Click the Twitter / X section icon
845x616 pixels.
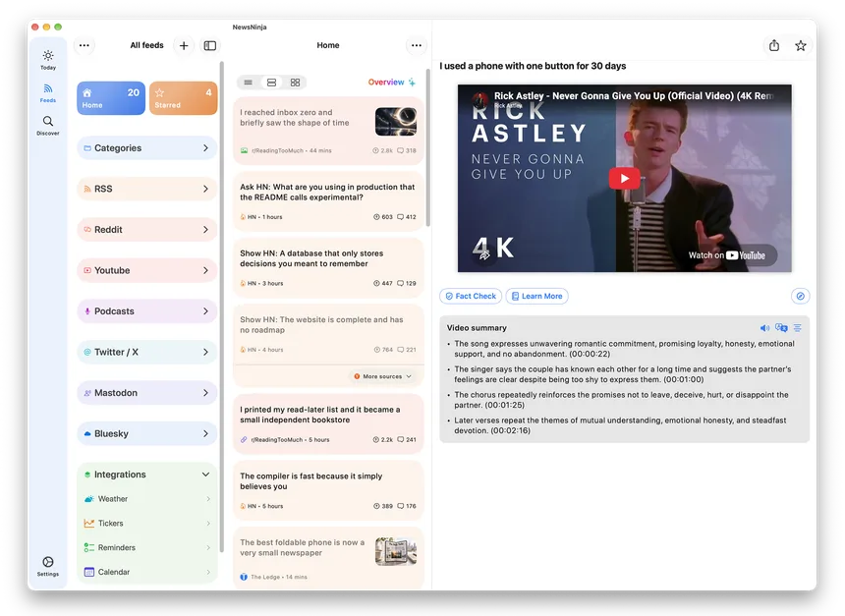tap(87, 352)
